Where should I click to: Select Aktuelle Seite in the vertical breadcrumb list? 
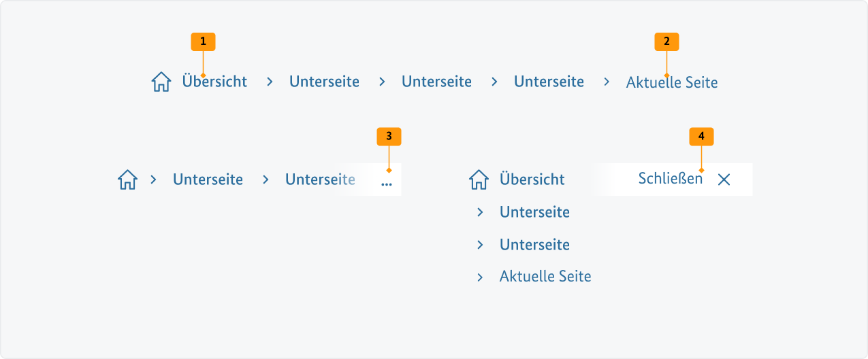point(545,277)
